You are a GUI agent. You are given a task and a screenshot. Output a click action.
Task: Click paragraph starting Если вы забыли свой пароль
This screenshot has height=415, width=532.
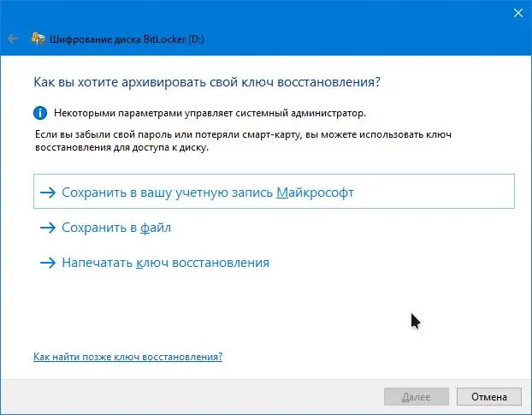tap(243, 141)
